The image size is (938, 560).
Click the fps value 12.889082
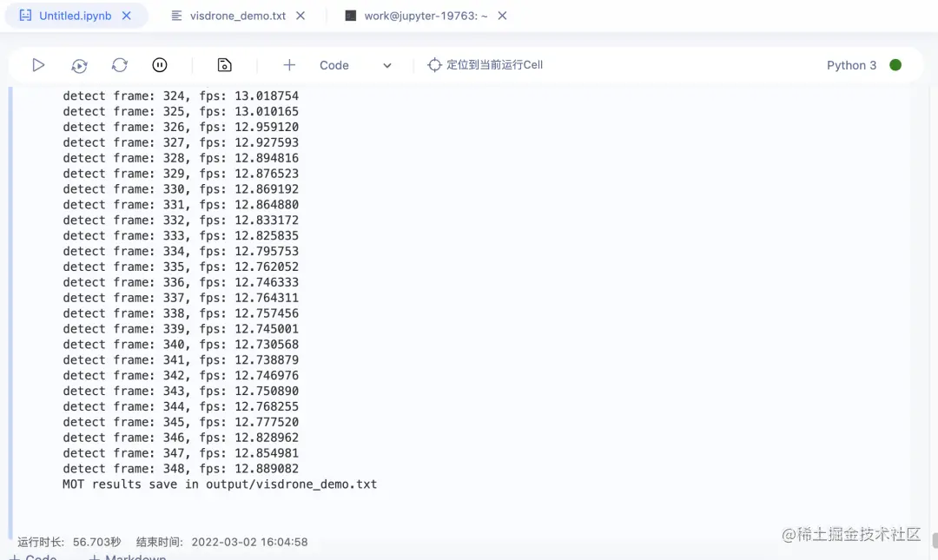(x=267, y=469)
